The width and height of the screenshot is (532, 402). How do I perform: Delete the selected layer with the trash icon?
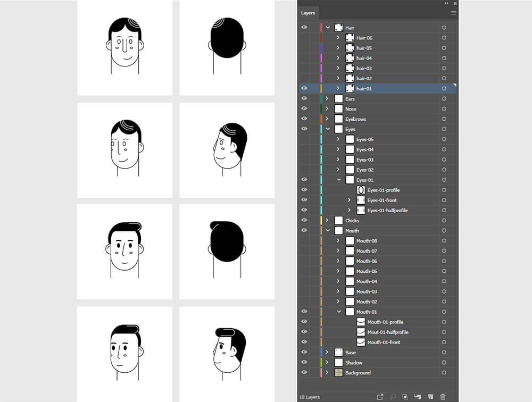pos(444,396)
